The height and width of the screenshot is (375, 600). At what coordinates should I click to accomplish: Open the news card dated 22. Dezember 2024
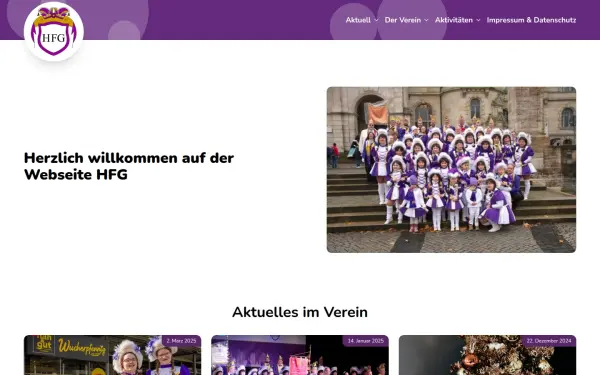(x=488, y=355)
